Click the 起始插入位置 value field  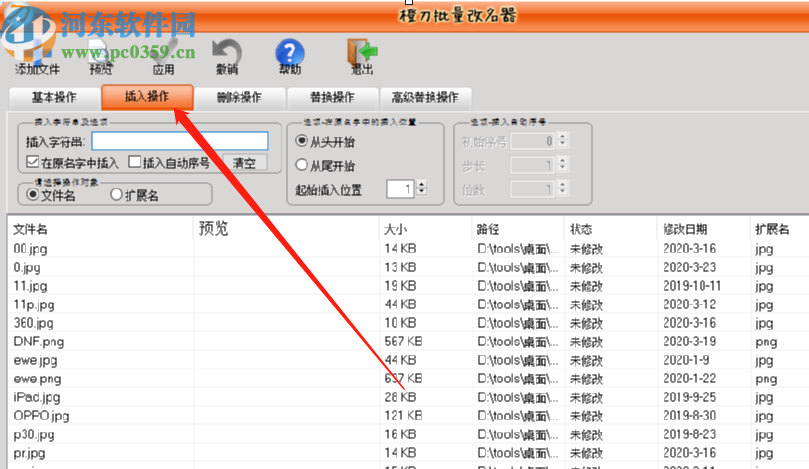[x=401, y=189]
